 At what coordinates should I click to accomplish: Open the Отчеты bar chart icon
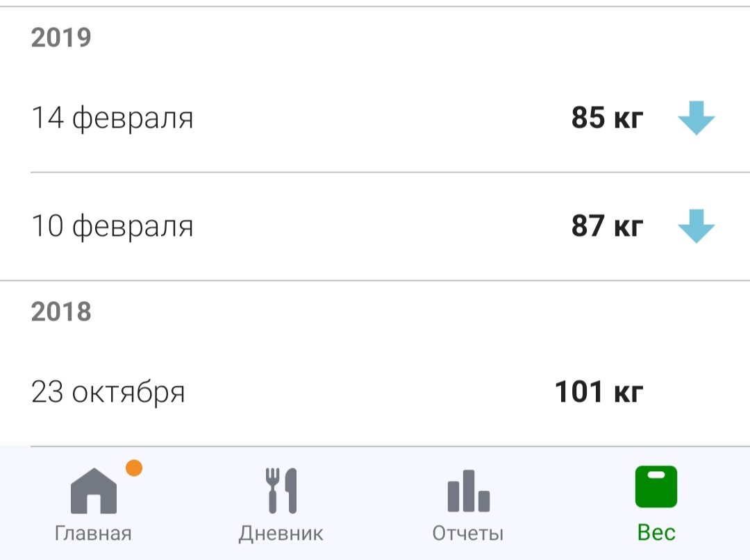(468, 491)
